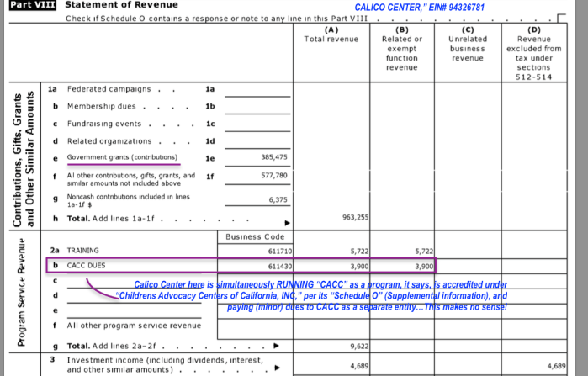The height and width of the screenshot is (376, 588).
Task: Select the Federated campaigns 1a amount field
Action: 262,89
